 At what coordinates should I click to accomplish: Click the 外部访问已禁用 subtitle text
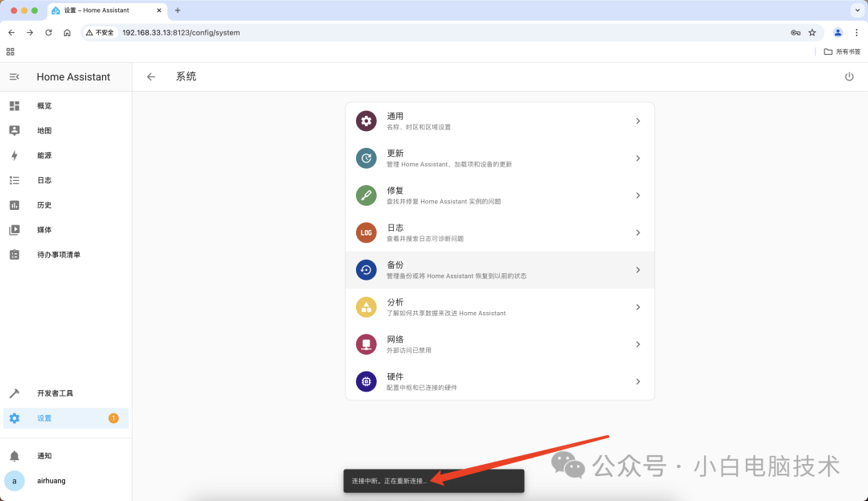[x=408, y=351]
